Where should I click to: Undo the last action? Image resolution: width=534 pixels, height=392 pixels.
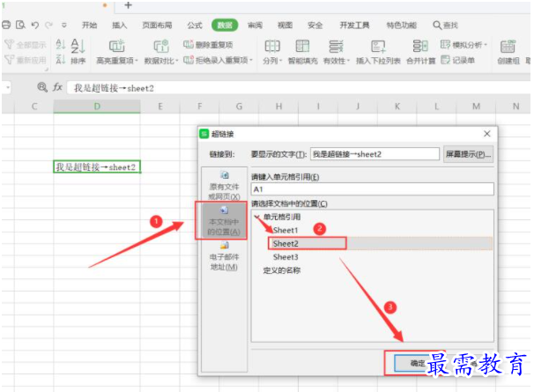pos(34,25)
